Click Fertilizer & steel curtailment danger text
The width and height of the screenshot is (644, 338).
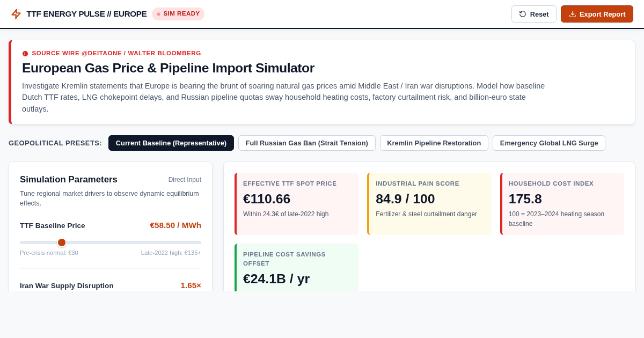coord(426,214)
